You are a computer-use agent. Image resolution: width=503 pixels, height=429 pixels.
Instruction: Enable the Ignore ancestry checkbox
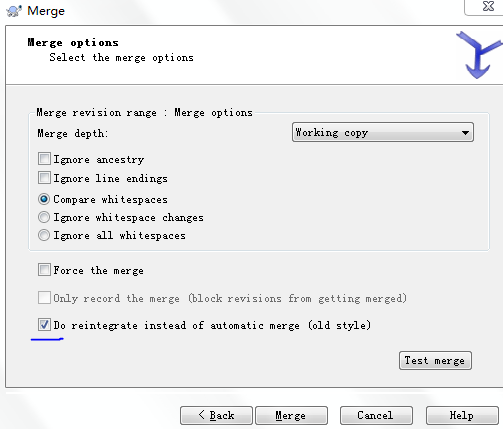point(44,159)
